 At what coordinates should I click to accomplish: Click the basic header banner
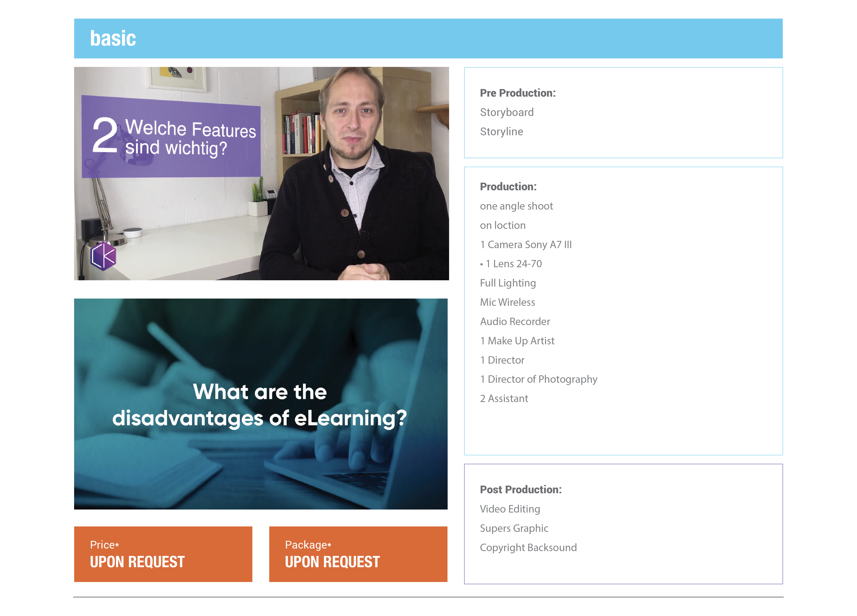[x=428, y=39]
